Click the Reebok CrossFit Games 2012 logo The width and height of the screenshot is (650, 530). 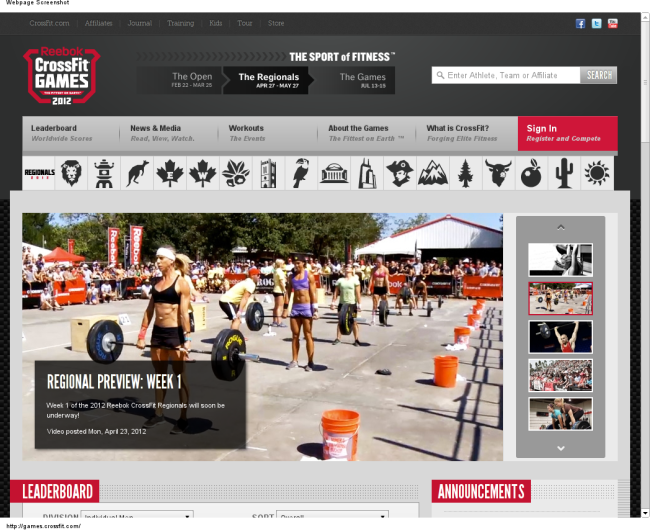[62, 77]
